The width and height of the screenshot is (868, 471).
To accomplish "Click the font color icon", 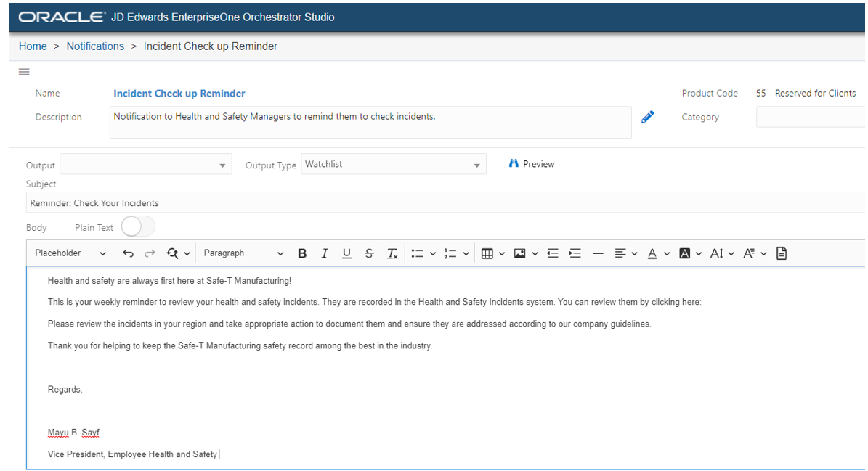I will pos(653,253).
